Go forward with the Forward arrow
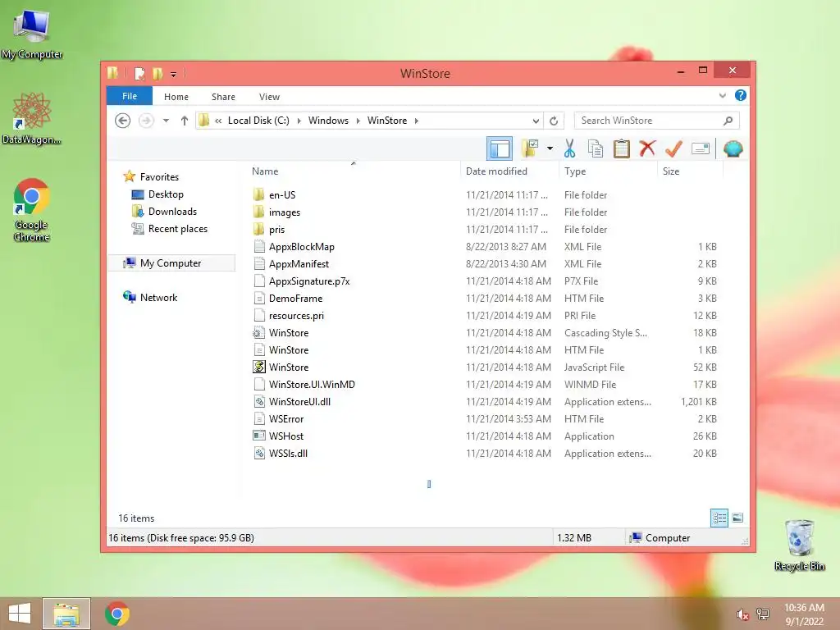The height and width of the screenshot is (630, 840). tap(146, 121)
